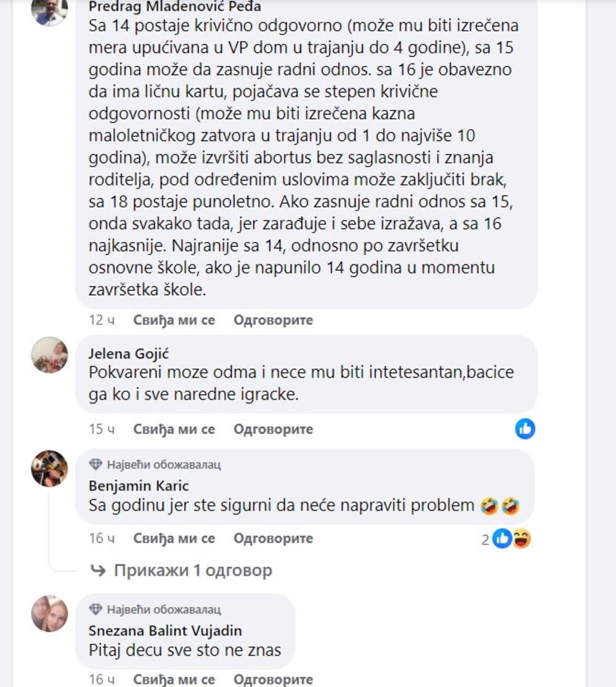Open the Jelena Gojić name link
Screen dimensions: 616x687
tap(128, 354)
